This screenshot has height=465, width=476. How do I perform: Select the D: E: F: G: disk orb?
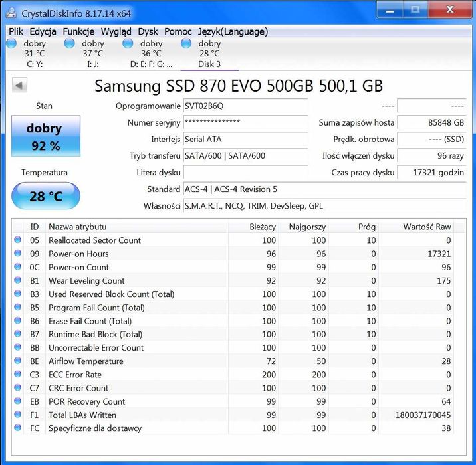pyautogui.click(x=128, y=43)
